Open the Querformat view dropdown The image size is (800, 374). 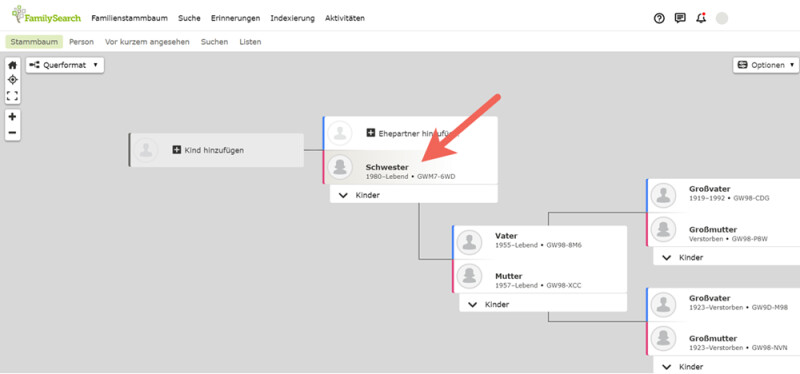point(65,65)
